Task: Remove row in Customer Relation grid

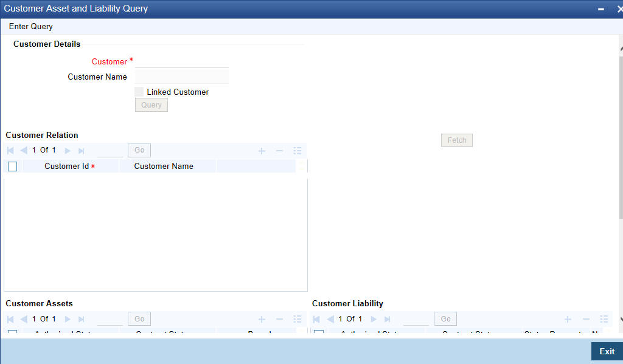Action: coord(279,151)
